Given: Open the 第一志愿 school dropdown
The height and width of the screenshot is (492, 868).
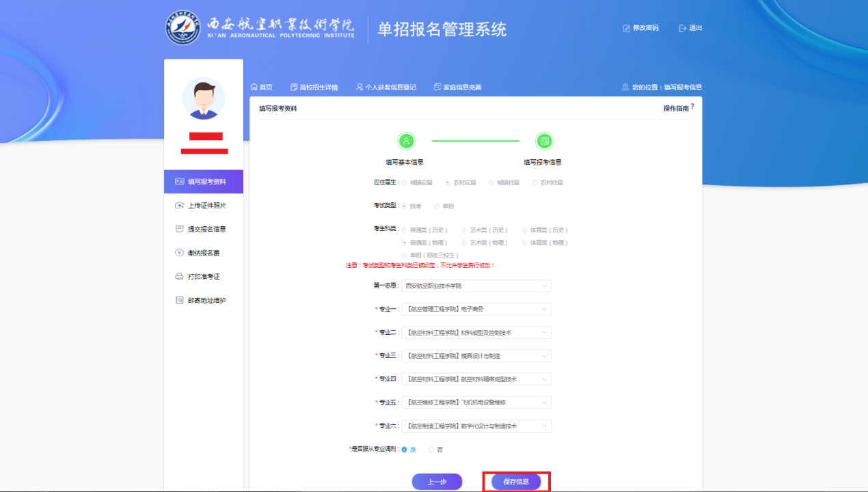Looking at the screenshot, I should [x=476, y=286].
